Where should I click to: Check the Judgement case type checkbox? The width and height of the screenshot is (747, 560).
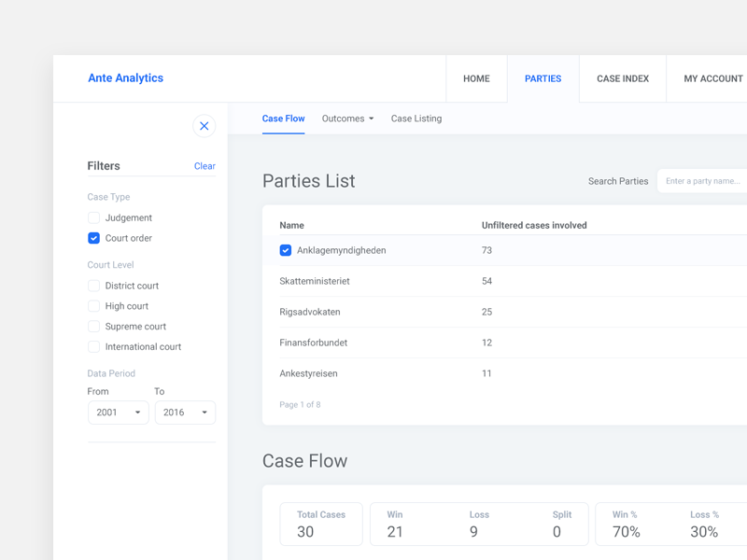coord(93,217)
